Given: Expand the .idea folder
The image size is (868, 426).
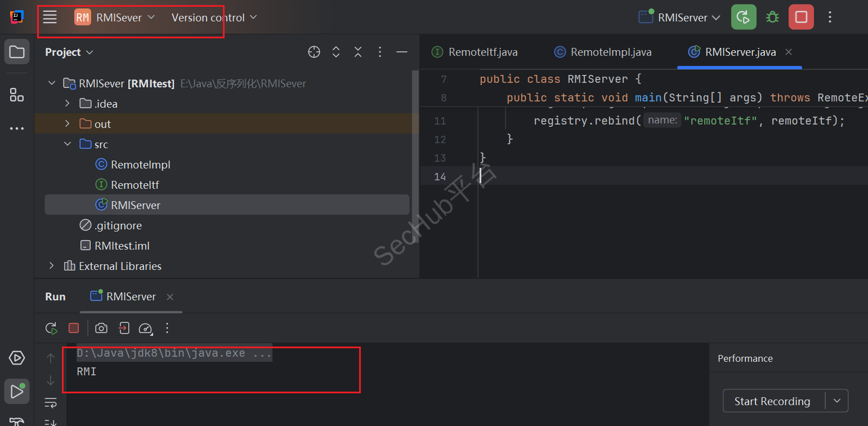Looking at the screenshot, I should point(68,104).
